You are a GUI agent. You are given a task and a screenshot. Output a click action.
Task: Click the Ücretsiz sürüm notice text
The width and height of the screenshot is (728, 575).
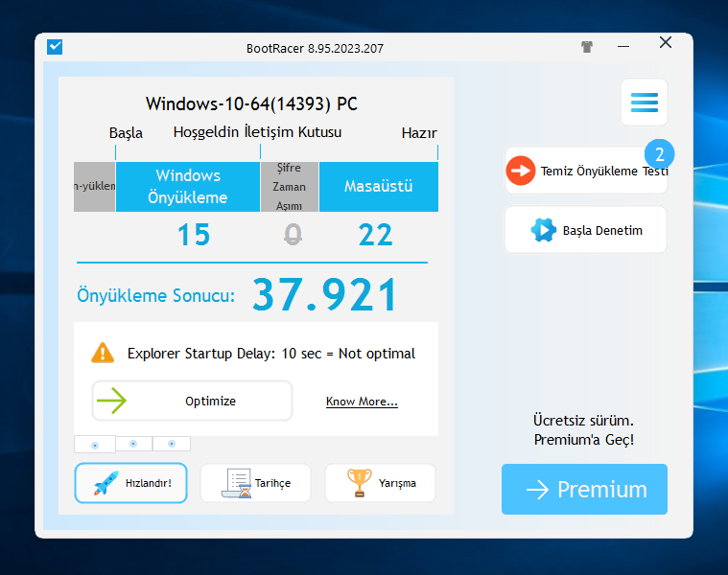[584, 430]
